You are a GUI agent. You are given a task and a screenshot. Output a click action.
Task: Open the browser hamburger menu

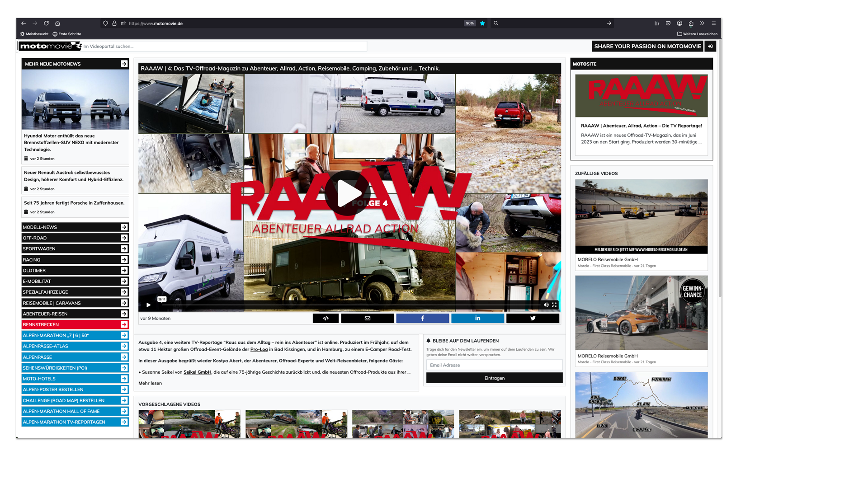point(714,23)
